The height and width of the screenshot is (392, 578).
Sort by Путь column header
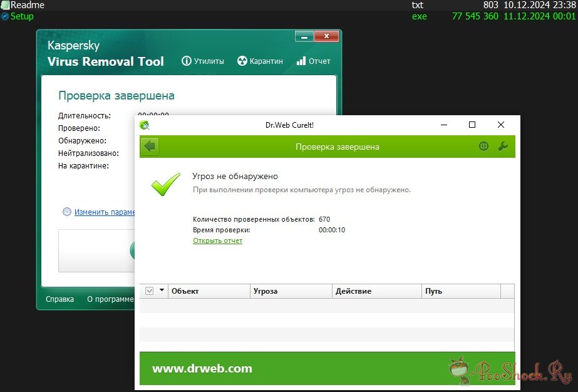click(x=461, y=291)
